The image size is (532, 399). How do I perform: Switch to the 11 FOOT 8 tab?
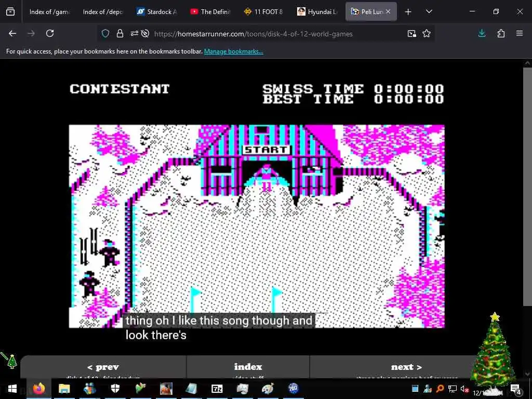point(263,11)
